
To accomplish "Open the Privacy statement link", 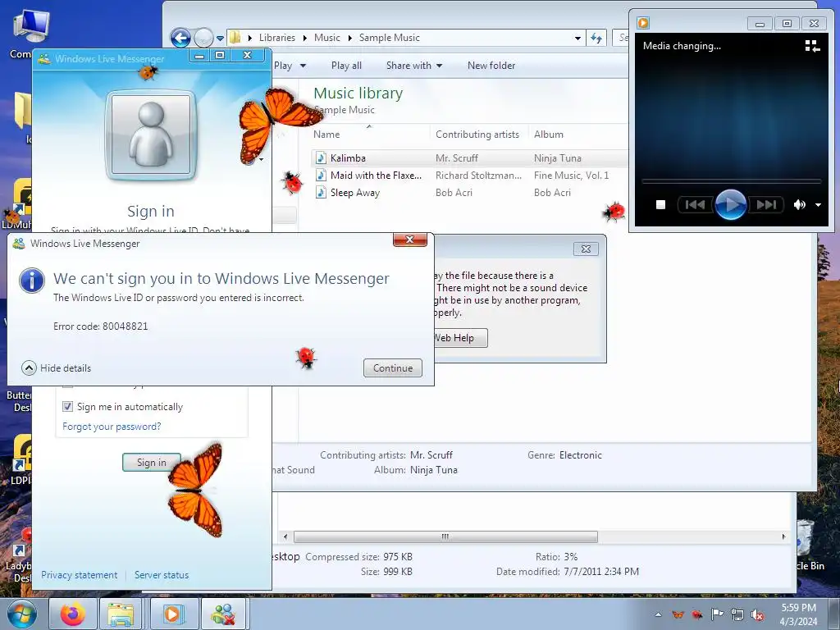I will [x=80, y=575].
